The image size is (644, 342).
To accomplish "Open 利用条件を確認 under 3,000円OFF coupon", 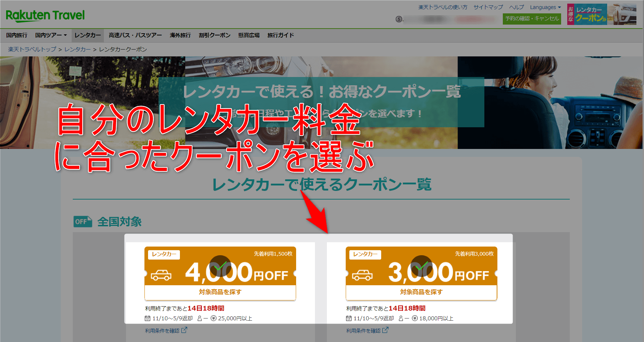I will click(x=363, y=331).
